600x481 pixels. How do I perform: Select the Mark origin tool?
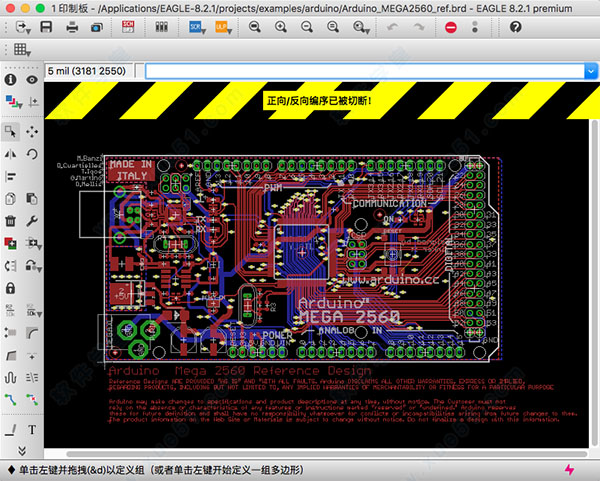click(x=34, y=102)
